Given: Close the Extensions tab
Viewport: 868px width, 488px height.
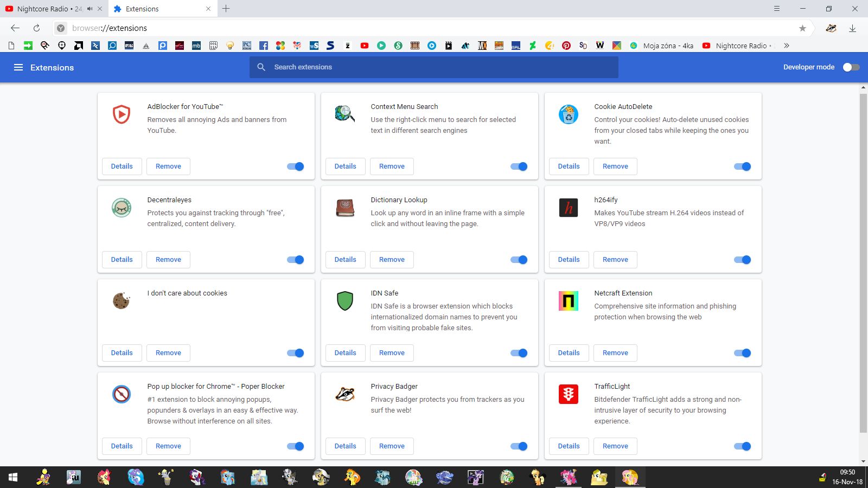Looking at the screenshot, I should click(208, 9).
